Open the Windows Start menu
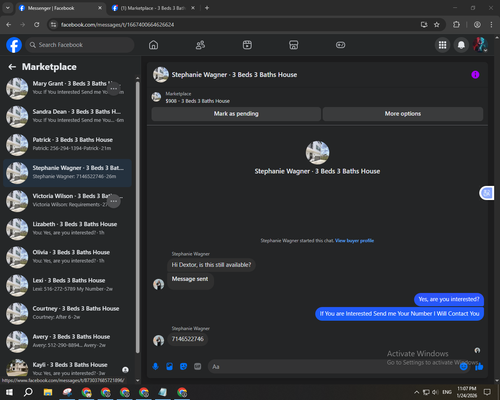 9,392
